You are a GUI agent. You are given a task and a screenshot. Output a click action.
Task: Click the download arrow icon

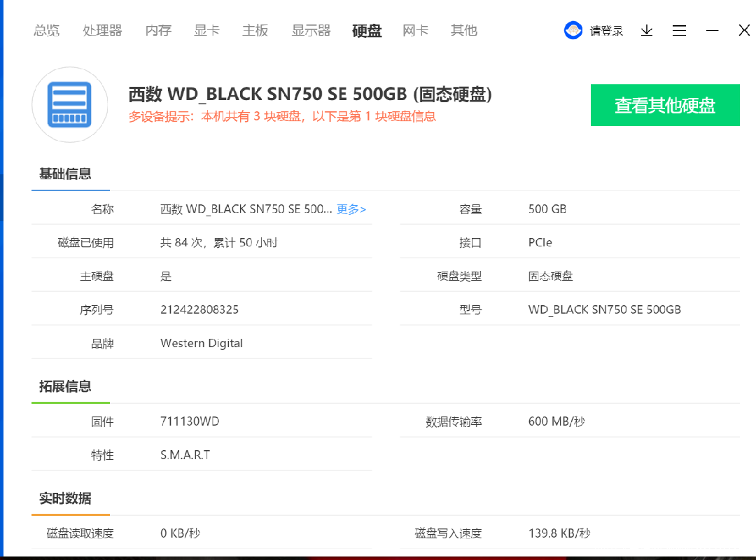[647, 30]
